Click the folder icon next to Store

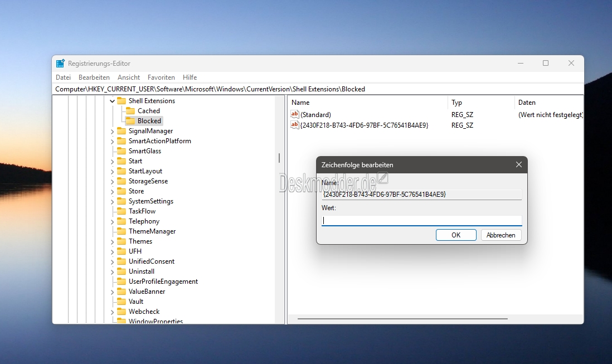(122, 191)
